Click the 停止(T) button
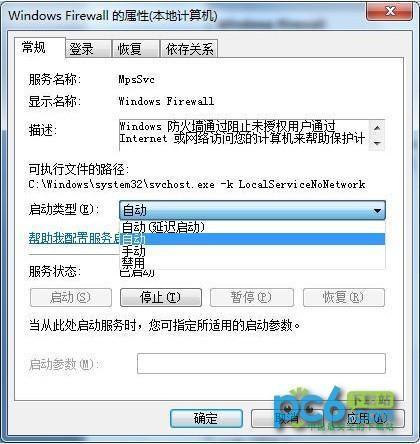The width and height of the screenshot is (420, 444). pyautogui.click(x=161, y=297)
